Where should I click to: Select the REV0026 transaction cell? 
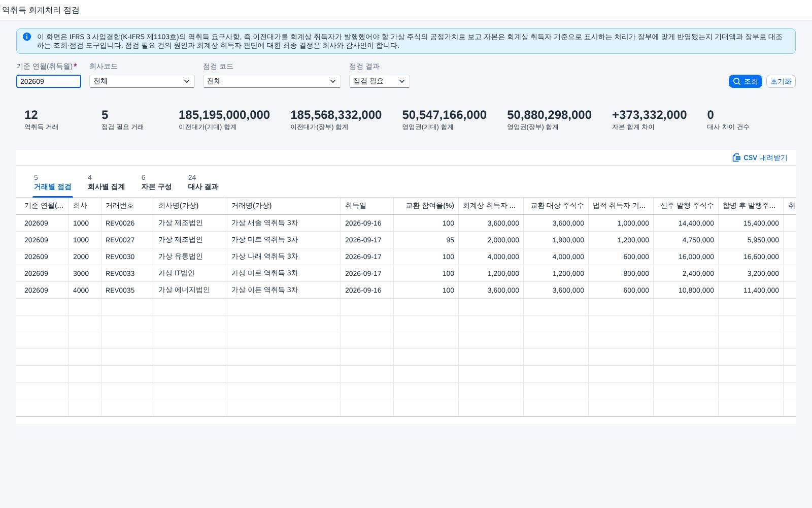tap(127, 223)
